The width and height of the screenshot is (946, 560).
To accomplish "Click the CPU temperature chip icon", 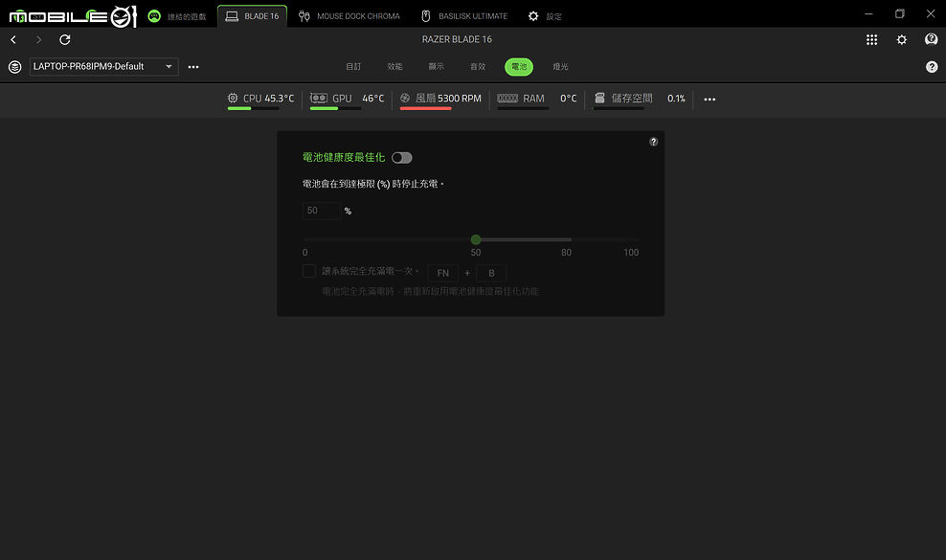I will coord(233,98).
